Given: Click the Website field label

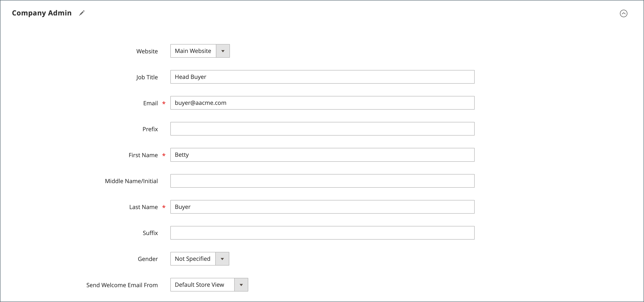Looking at the screenshot, I should 147,51.
